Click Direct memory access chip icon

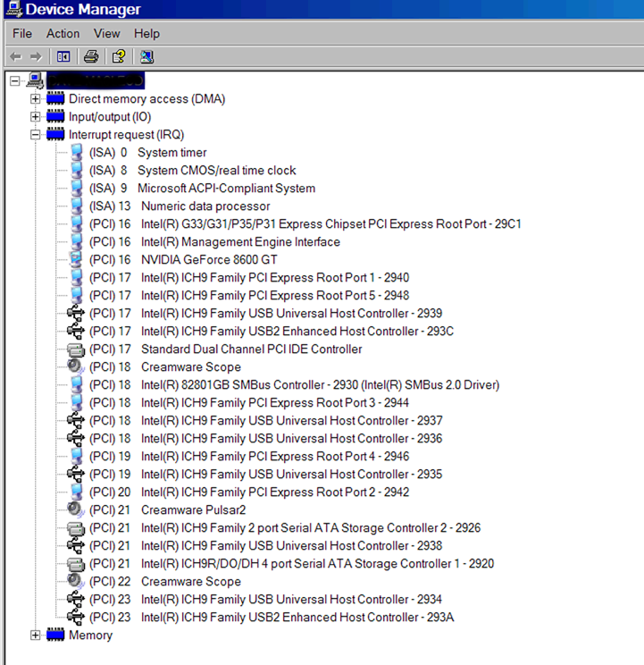tap(55, 98)
